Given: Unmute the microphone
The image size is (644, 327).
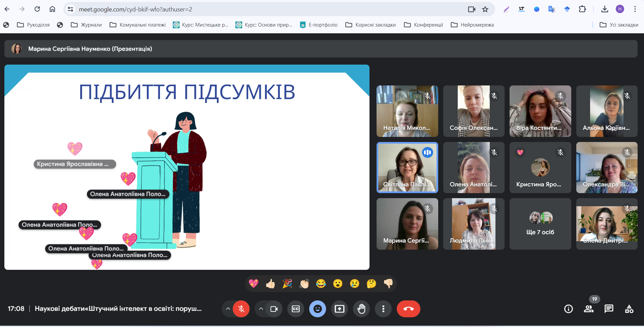Looking at the screenshot, I should click(x=241, y=309).
